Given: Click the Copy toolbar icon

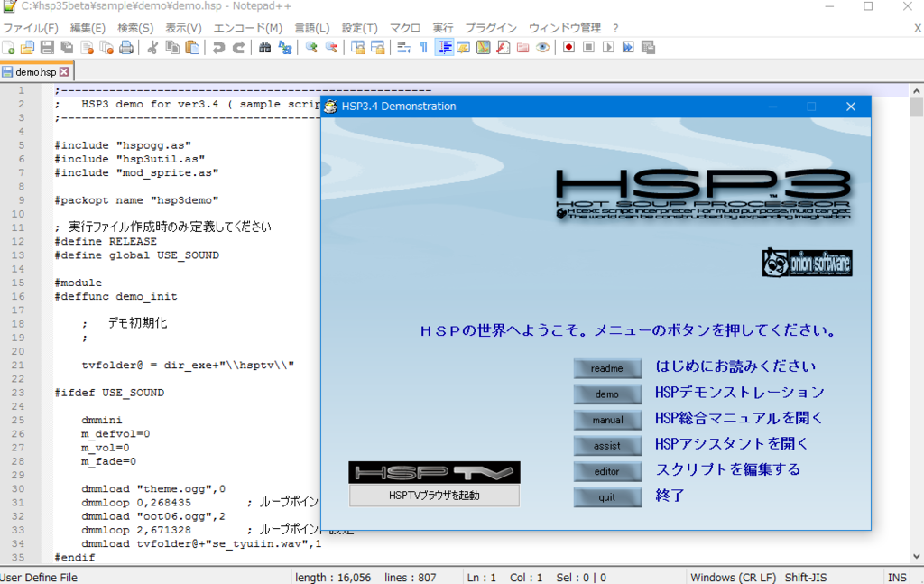Looking at the screenshot, I should pyautogui.click(x=172, y=48).
